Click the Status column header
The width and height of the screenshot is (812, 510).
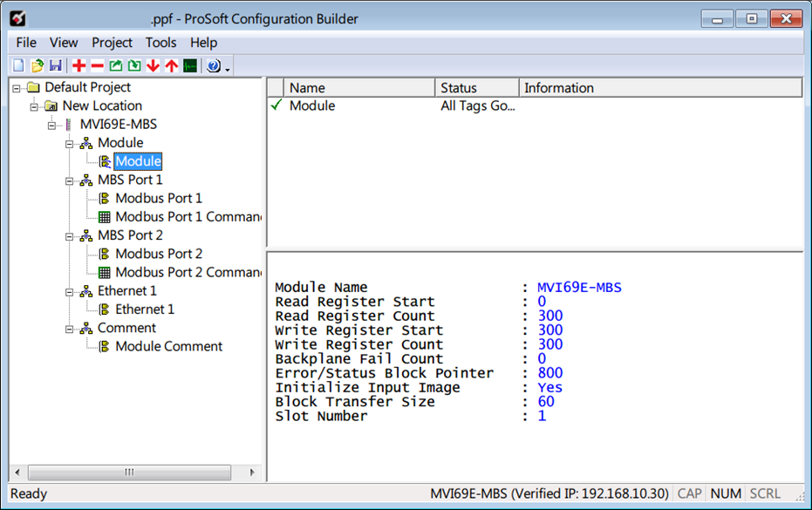[477, 88]
